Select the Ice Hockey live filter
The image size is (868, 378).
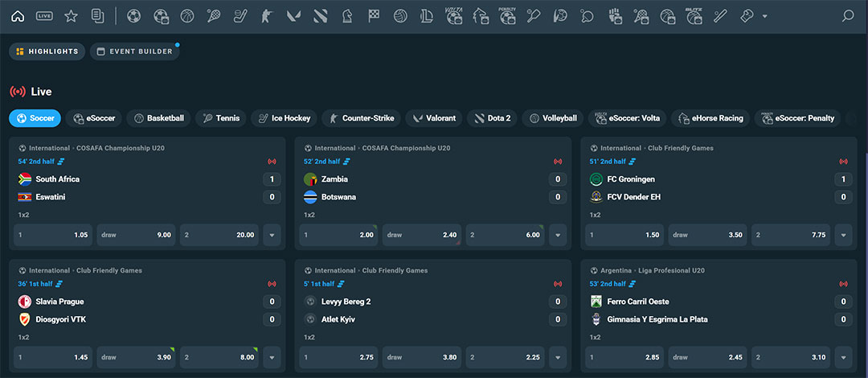[284, 118]
